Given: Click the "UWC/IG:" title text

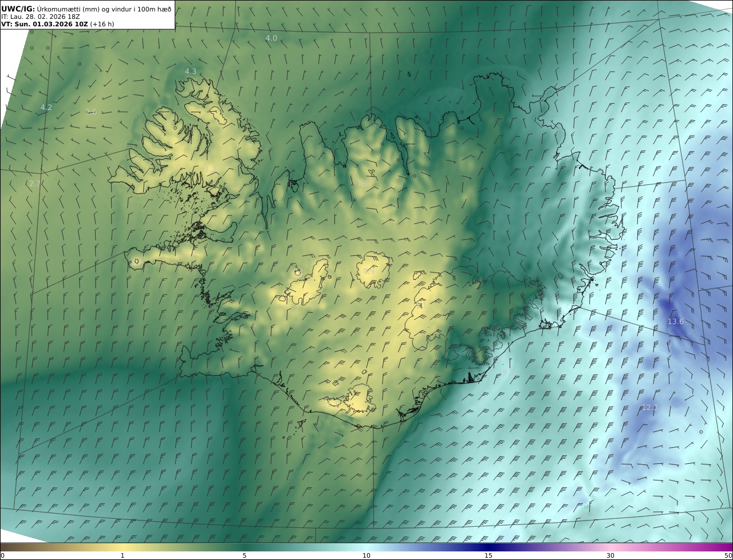Looking at the screenshot, I should (18, 9).
